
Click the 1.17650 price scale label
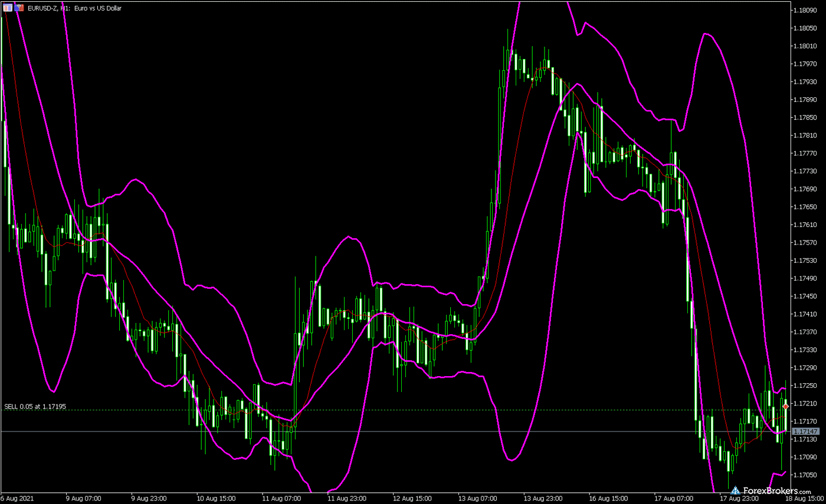[806, 207]
